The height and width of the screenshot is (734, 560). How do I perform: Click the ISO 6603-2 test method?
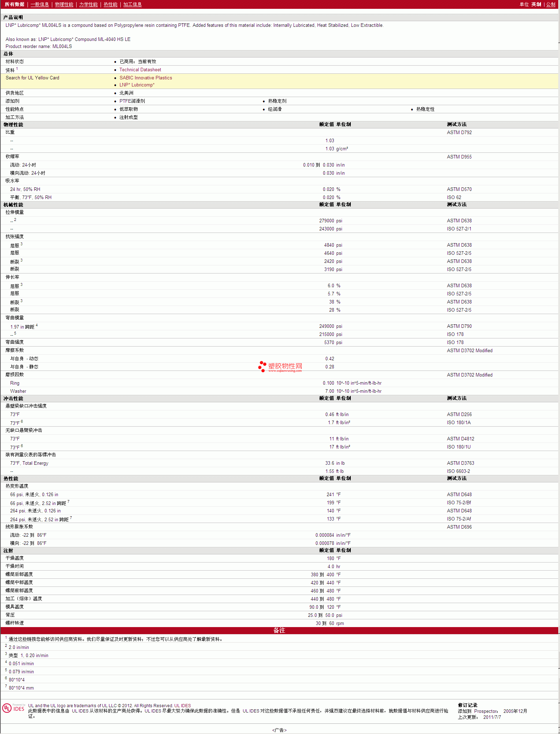coord(458,471)
